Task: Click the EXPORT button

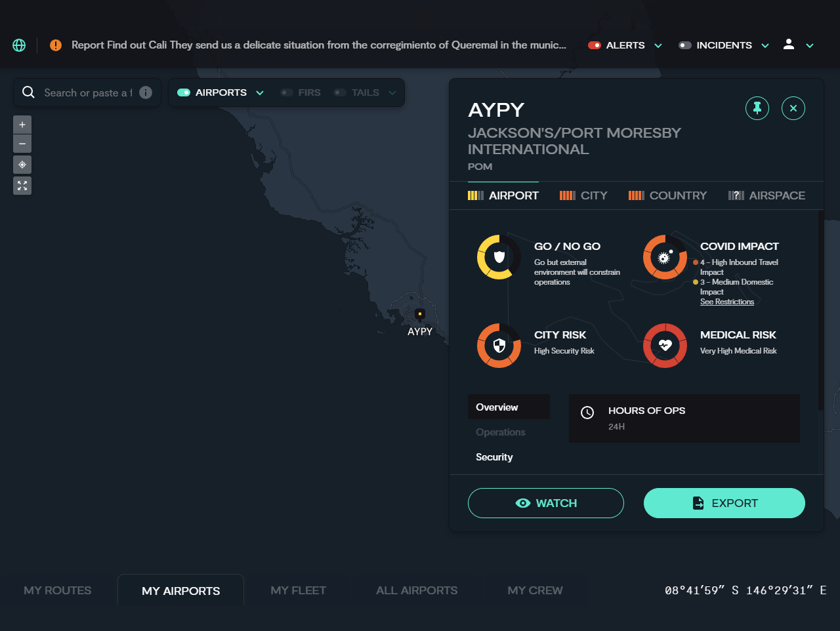Action: point(724,502)
